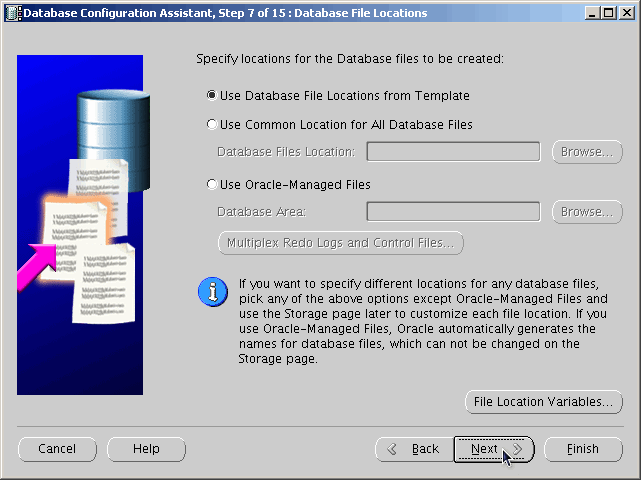Screen dimensions: 641x480
Task: Cancel the database configuration wizard
Action: [x=57, y=449]
